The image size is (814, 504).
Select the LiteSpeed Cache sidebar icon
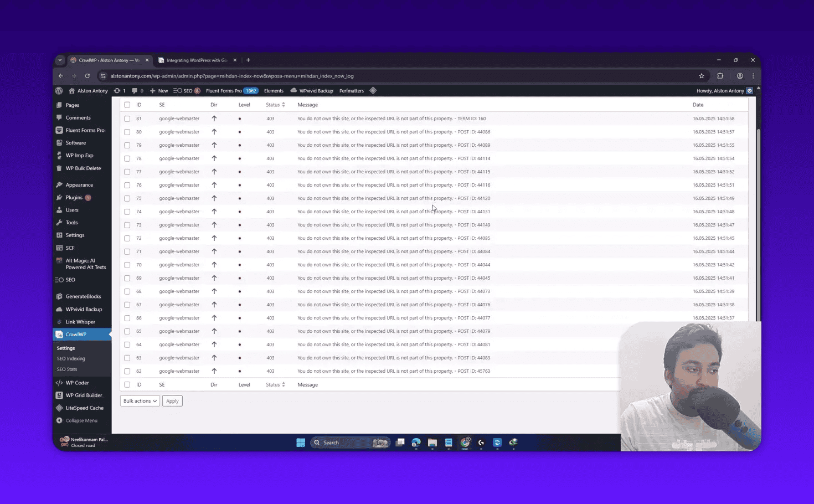pyautogui.click(x=59, y=408)
